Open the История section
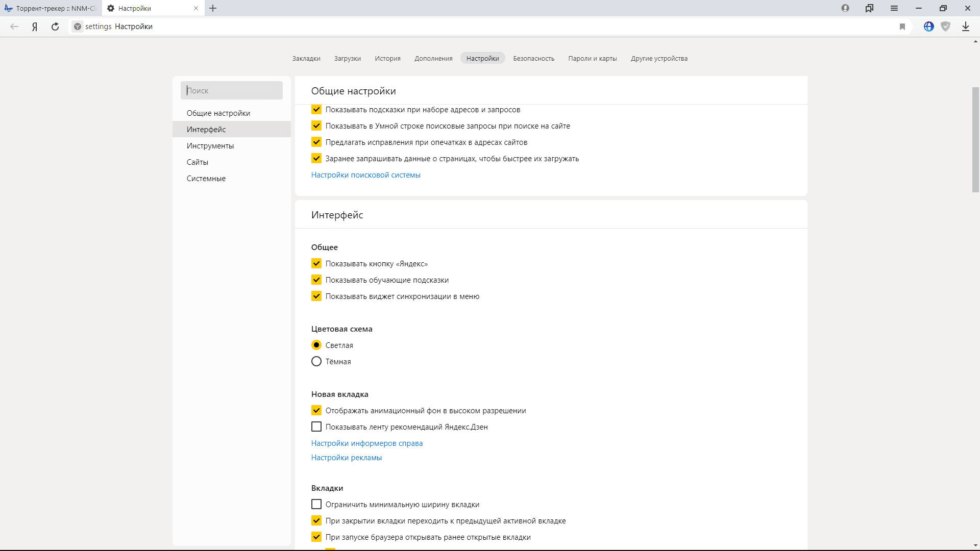This screenshot has width=980, height=551. tap(388, 58)
